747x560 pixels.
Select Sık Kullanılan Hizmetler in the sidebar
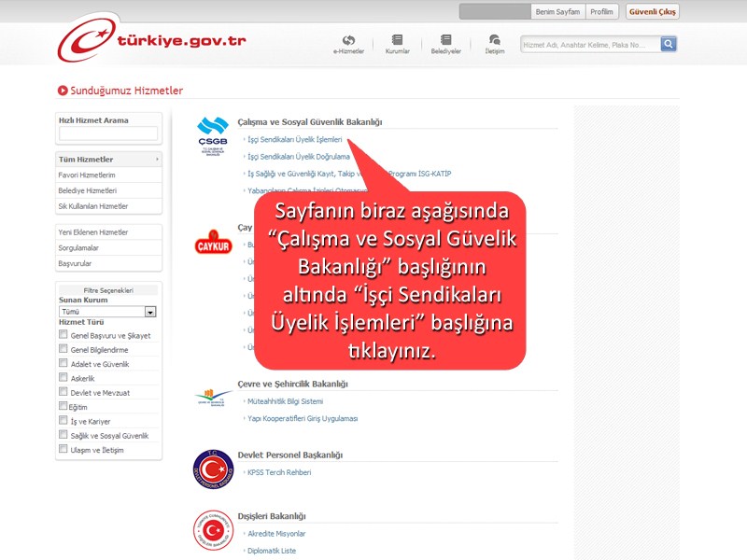108,206
